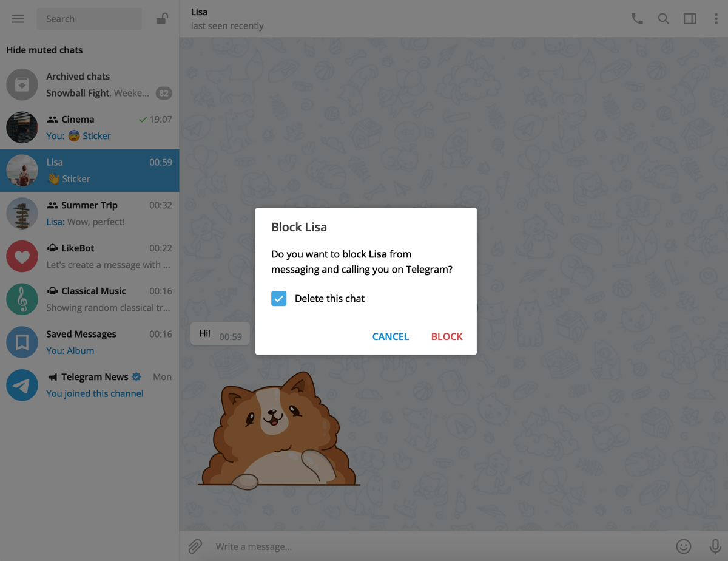Click the Summer Trip signpost avatar
This screenshot has width=728, height=561.
[22, 214]
